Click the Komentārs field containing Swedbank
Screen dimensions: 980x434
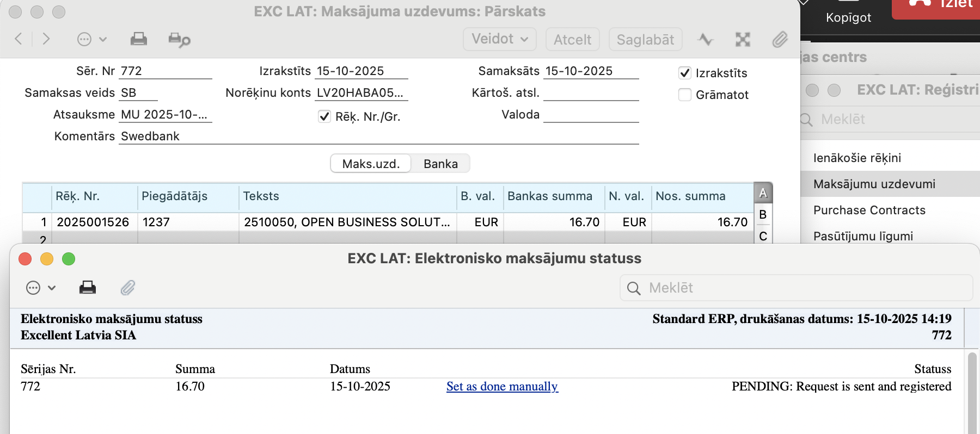[378, 136]
